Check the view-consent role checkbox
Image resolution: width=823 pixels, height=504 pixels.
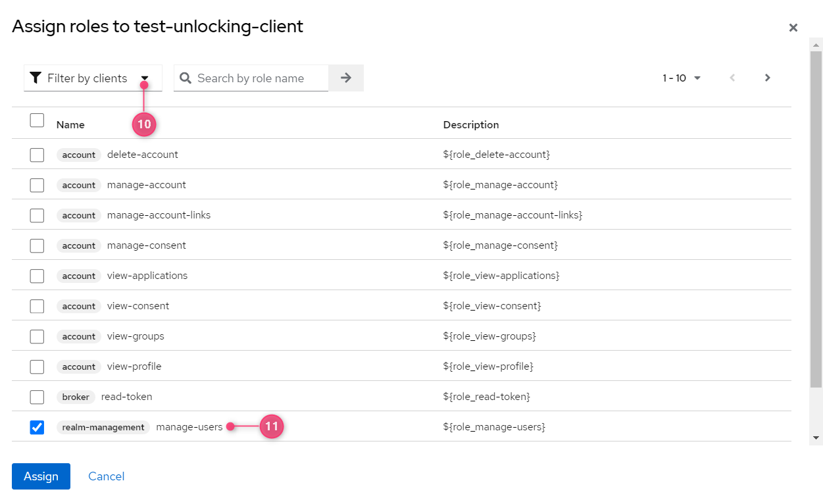pos(37,306)
